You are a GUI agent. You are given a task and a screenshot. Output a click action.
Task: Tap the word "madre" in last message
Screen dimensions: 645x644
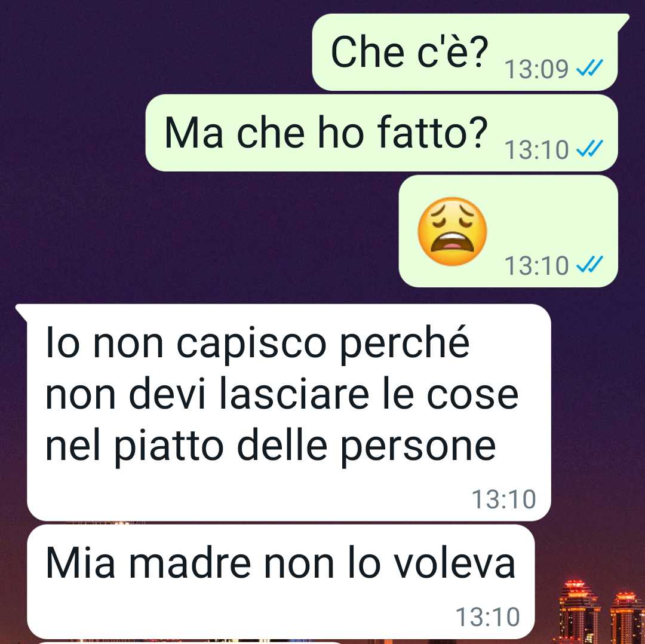[190, 563]
